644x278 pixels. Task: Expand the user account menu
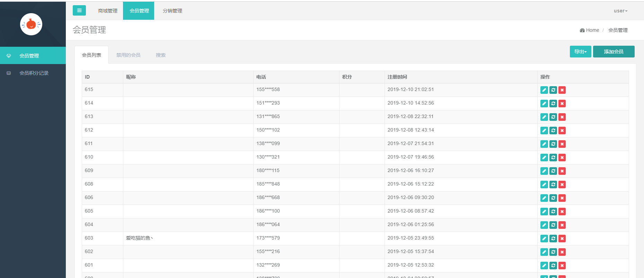pos(620,11)
